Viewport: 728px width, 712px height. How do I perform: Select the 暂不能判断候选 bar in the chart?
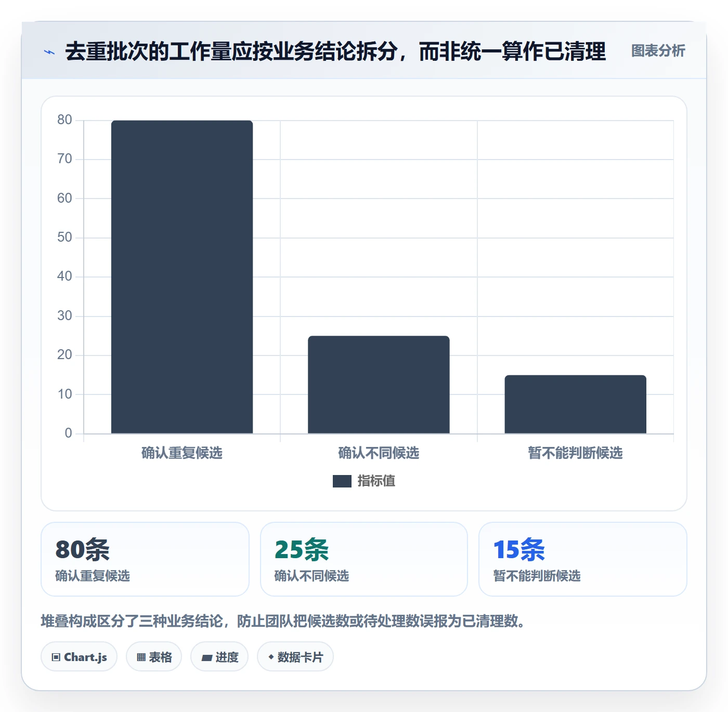click(x=575, y=404)
